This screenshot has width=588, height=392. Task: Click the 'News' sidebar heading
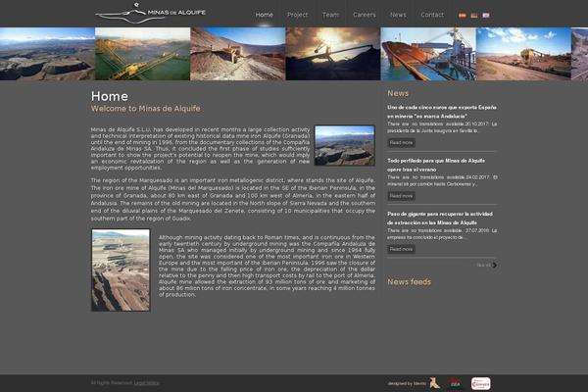pos(398,93)
